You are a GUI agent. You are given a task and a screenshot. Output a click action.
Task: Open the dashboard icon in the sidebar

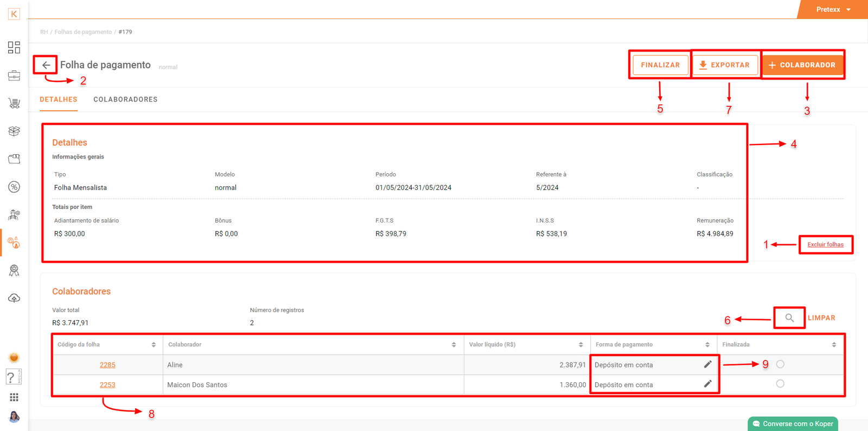(x=14, y=48)
